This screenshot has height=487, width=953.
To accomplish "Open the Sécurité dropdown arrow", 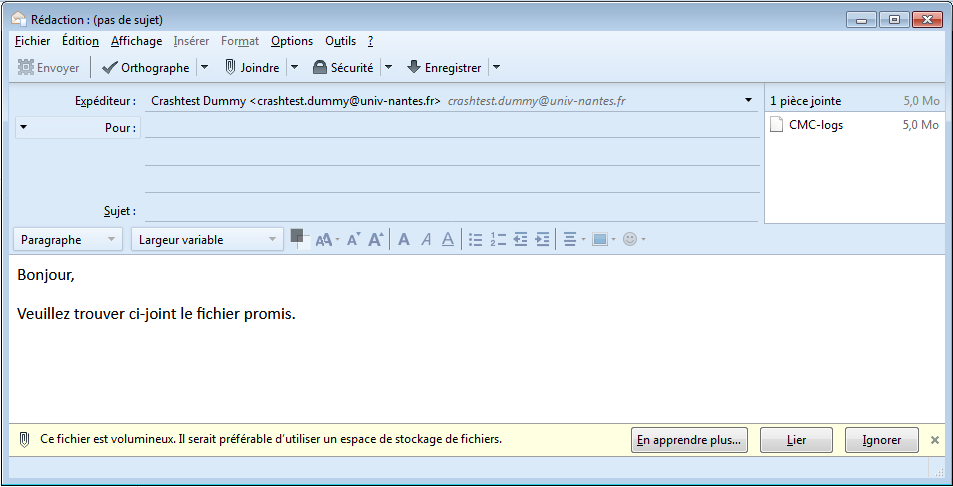I will [388, 68].
